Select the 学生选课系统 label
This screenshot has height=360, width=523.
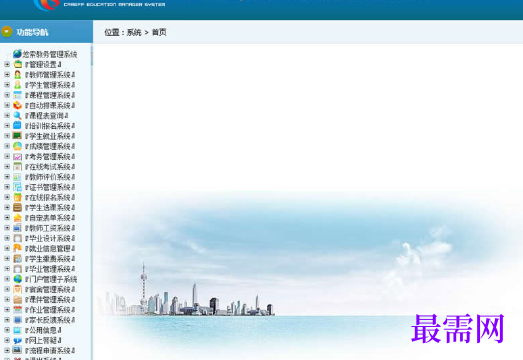coord(50,208)
